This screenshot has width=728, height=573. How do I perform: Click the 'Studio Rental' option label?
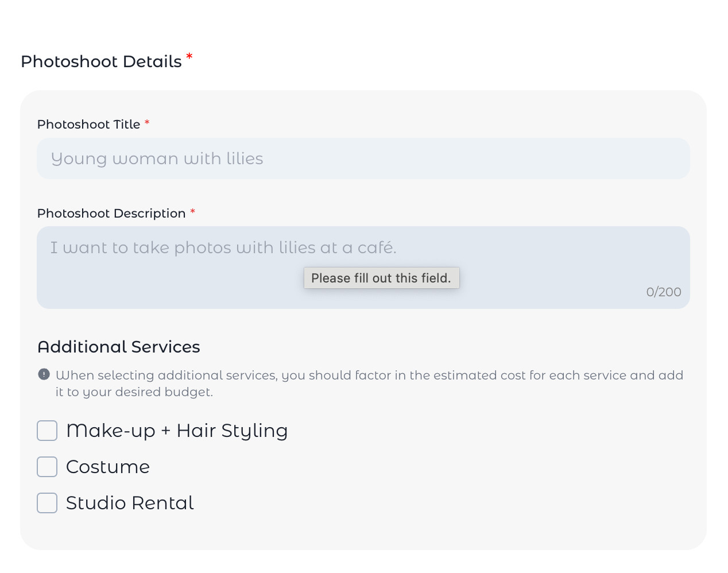pyautogui.click(x=130, y=503)
